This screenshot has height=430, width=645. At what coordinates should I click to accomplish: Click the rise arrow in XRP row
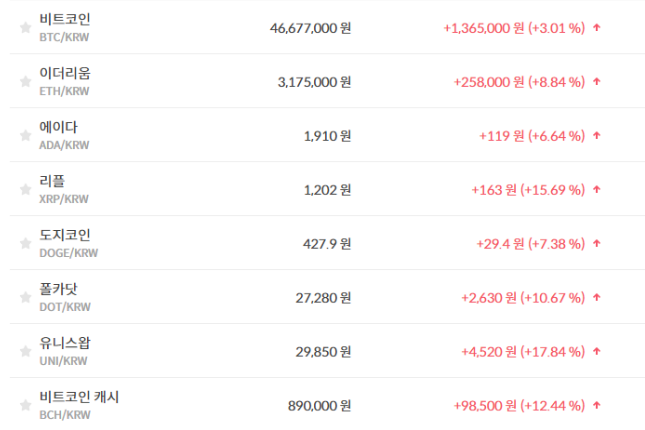pos(597,189)
